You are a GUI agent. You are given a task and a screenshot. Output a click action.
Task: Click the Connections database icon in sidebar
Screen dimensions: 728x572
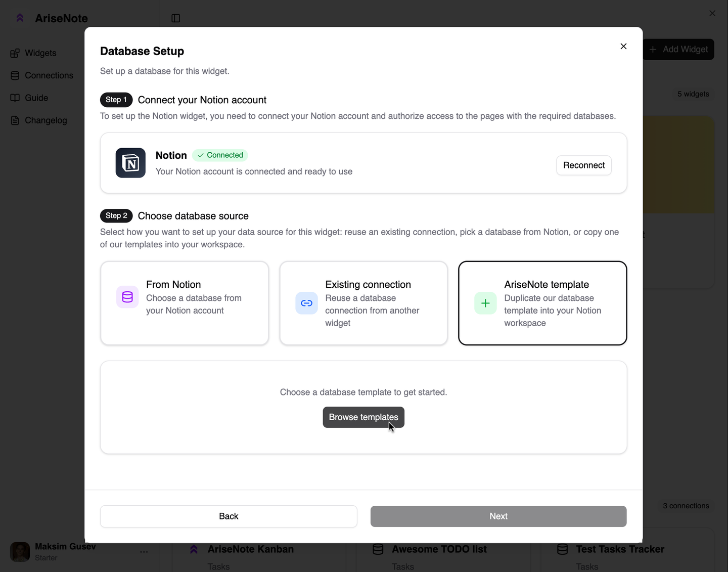click(15, 75)
